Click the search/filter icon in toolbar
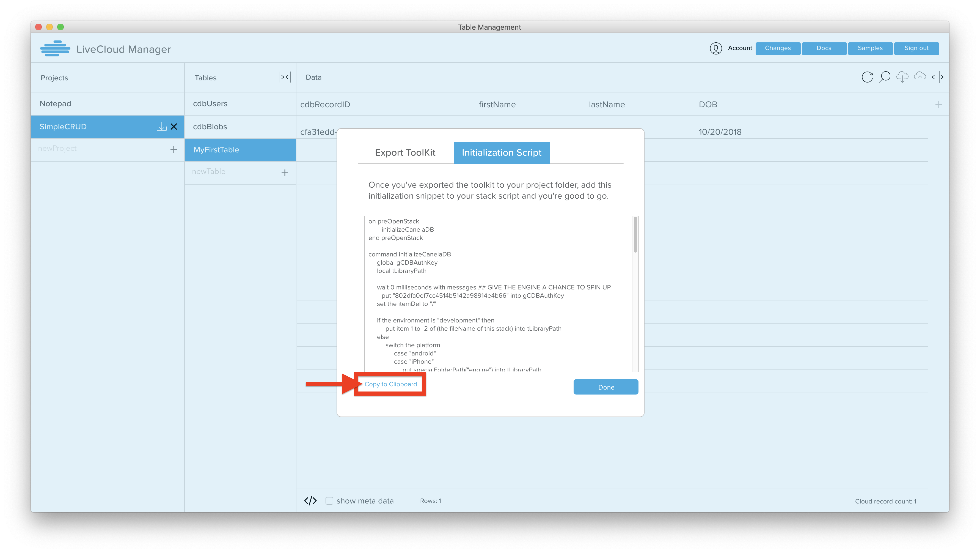Image resolution: width=980 pixels, height=553 pixels. point(884,77)
